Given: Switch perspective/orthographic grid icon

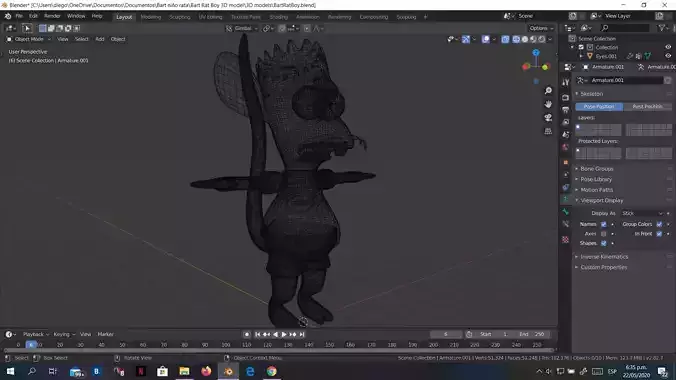Looking at the screenshot, I should pyautogui.click(x=548, y=131).
